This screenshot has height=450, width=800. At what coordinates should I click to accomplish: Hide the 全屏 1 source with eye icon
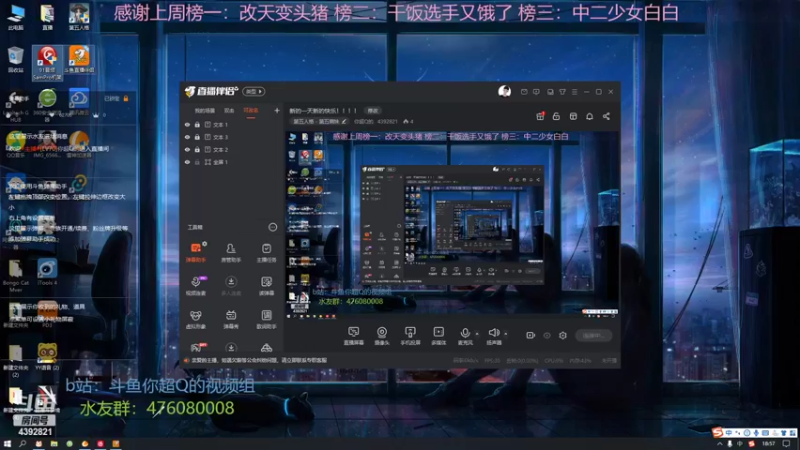tap(187, 162)
